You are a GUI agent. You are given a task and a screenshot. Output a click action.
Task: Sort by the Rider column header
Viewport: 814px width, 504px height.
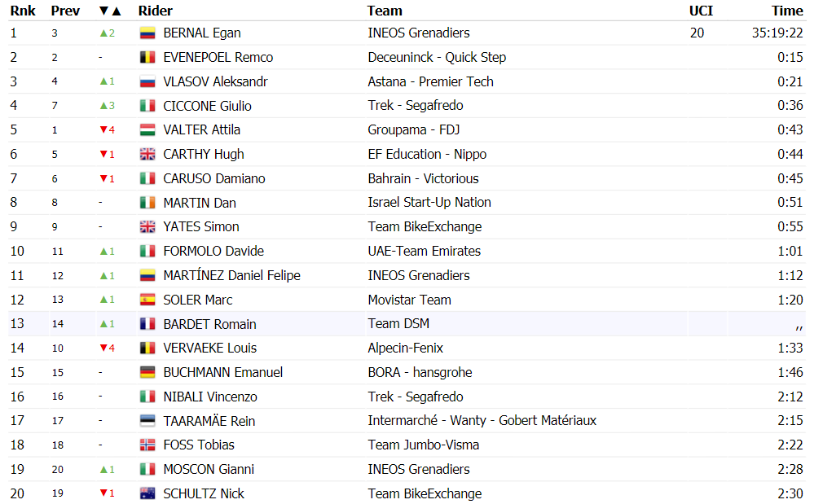tap(155, 11)
